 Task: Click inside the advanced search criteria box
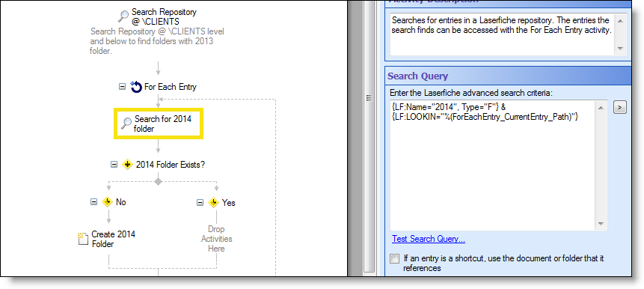tap(493, 165)
